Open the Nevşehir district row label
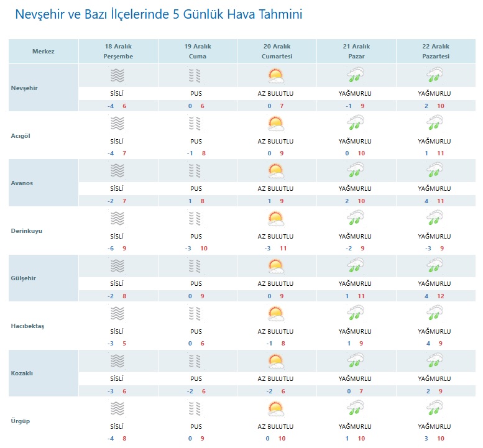 click(25, 88)
